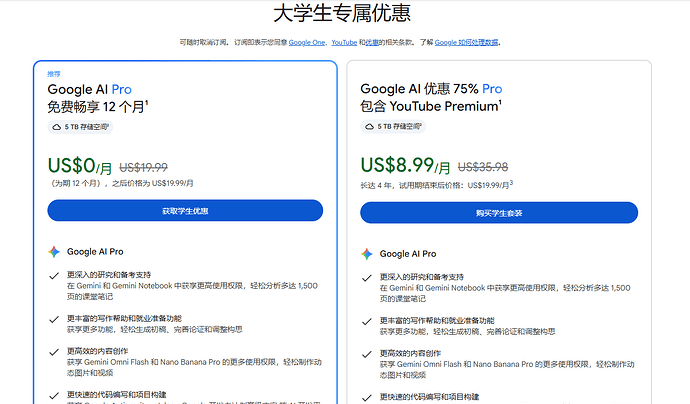690x404 pixels.
Task: Open the Google 如何处理数据 link
Action: [x=466, y=42]
